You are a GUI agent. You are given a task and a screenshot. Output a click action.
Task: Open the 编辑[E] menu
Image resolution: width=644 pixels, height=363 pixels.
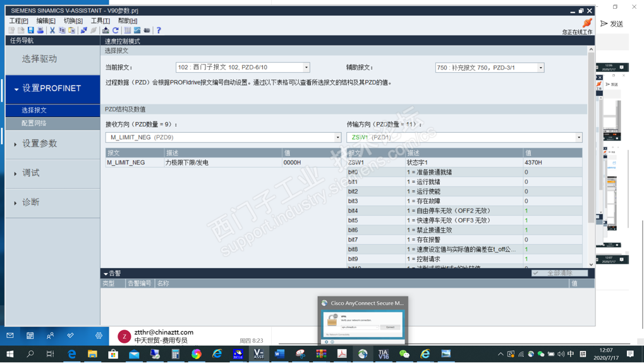point(46,21)
